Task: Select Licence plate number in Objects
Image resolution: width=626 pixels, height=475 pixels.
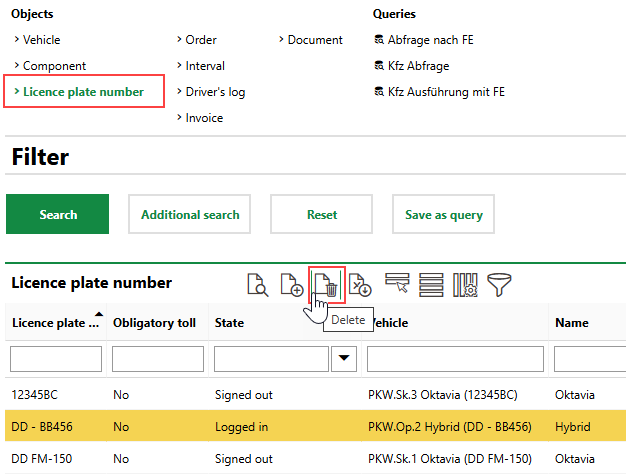Action: tap(83, 92)
